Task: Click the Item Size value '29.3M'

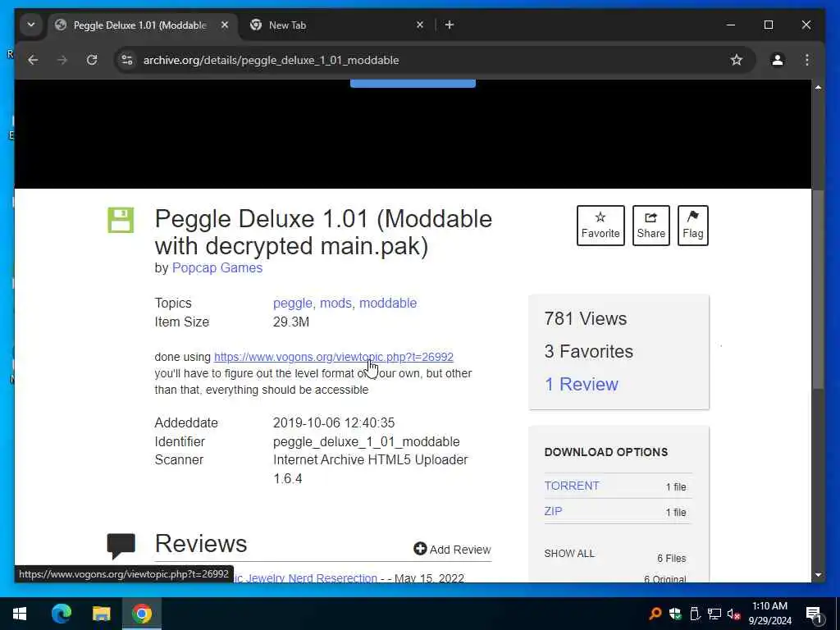Action: 291,322
